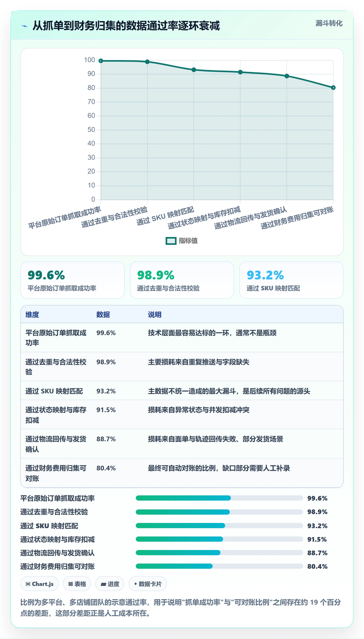Click the title 从抓单到财务归集的数据通过率逐环衰减
Screen dimensions: 364x639
[126, 26]
